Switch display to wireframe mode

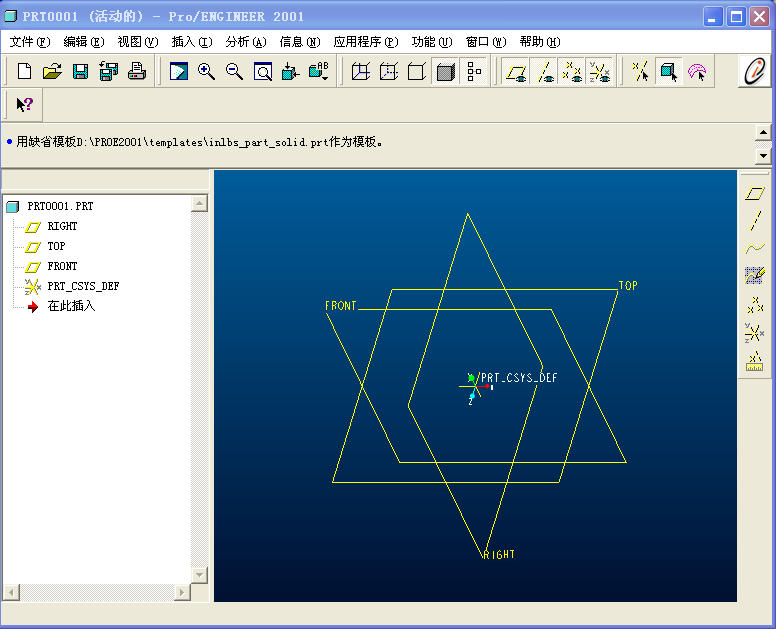[361, 72]
